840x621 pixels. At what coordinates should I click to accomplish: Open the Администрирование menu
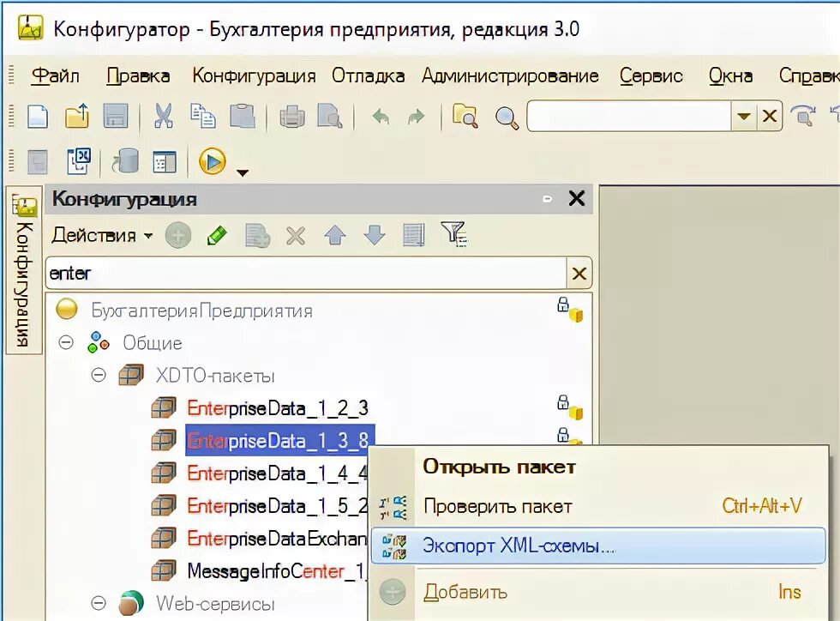coord(510,75)
